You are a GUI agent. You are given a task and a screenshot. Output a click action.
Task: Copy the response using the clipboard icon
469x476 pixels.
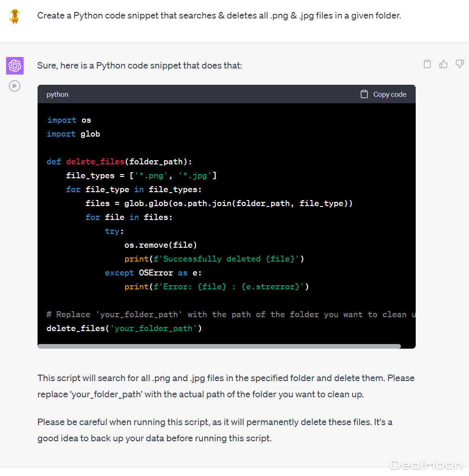point(427,64)
